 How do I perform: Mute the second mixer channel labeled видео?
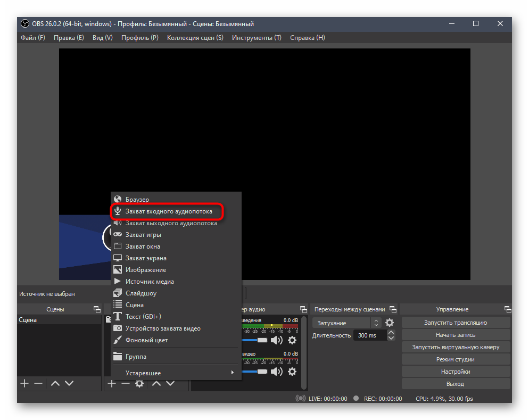coord(277,372)
